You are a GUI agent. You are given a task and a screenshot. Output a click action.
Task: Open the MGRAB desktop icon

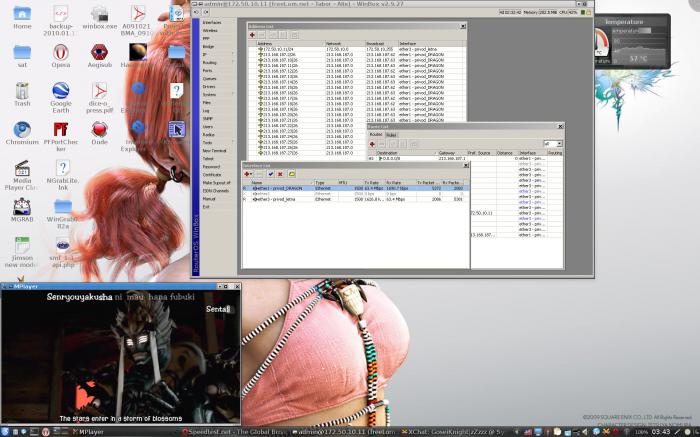click(x=22, y=211)
